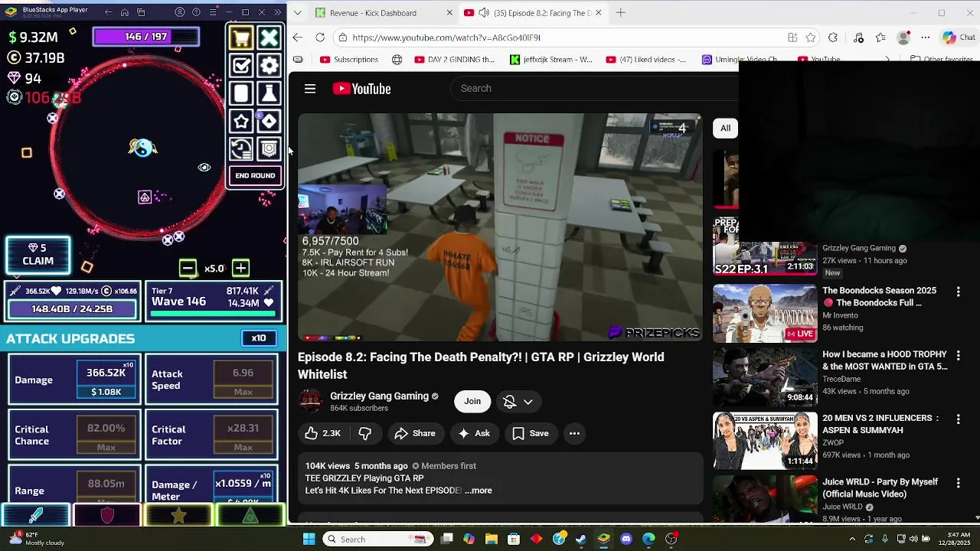The image size is (980, 551).
Task: Decrease game speed with minus button
Action: point(188,268)
